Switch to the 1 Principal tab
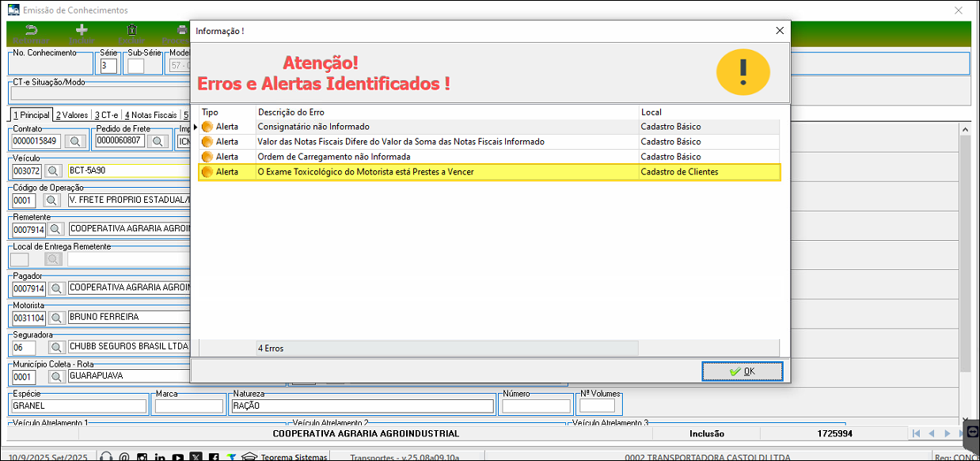 point(32,115)
